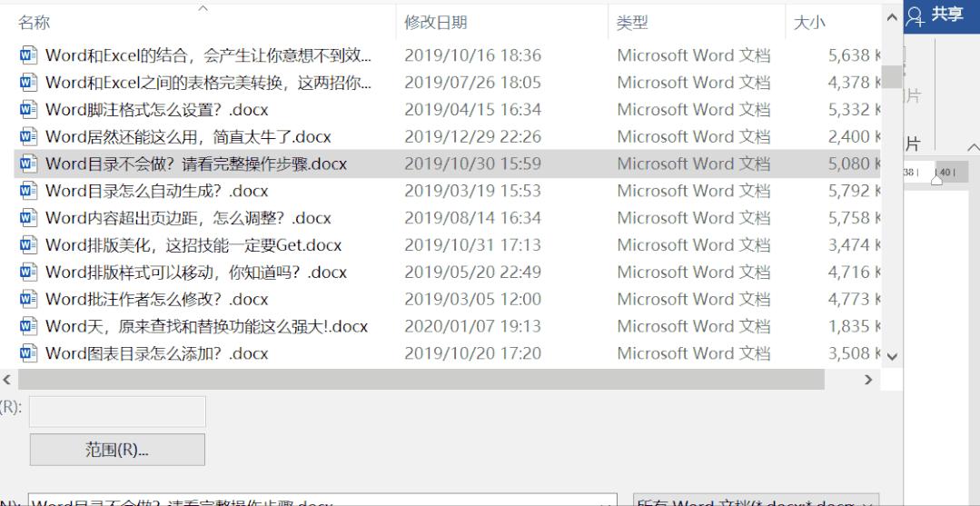Click the Word icon of 'Word内容超出页边距' file

click(29, 218)
